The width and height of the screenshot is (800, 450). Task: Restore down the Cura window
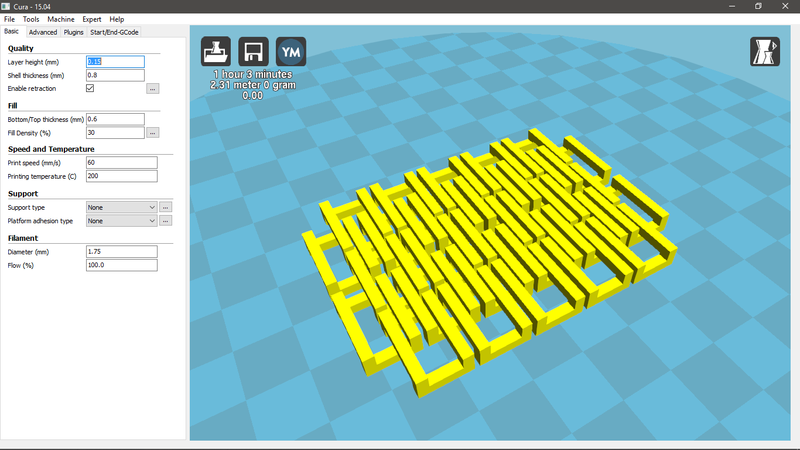click(758, 6)
